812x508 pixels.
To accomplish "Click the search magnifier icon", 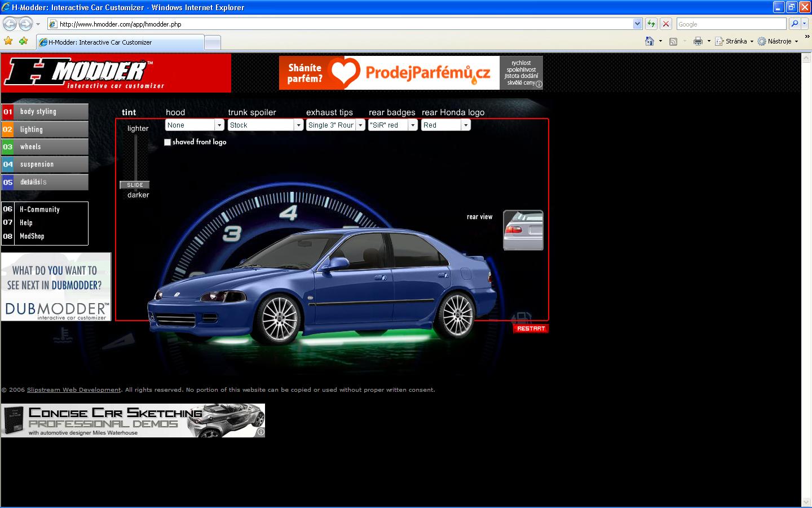I will pyautogui.click(x=795, y=24).
